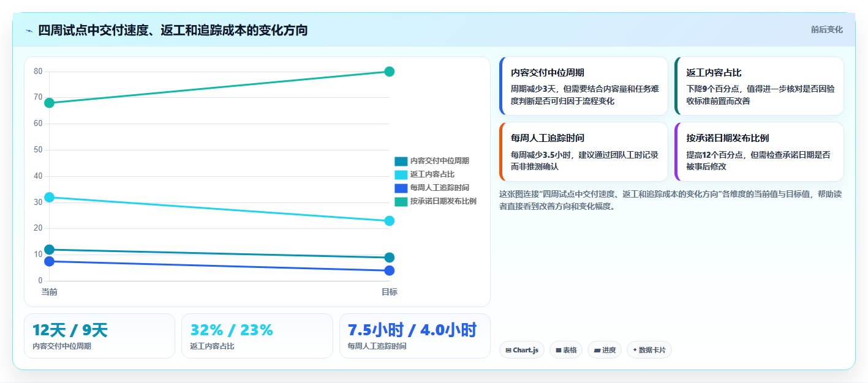Click the lightning icon beside the title
This screenshot has height=383, width=868.
click(29, 30)
